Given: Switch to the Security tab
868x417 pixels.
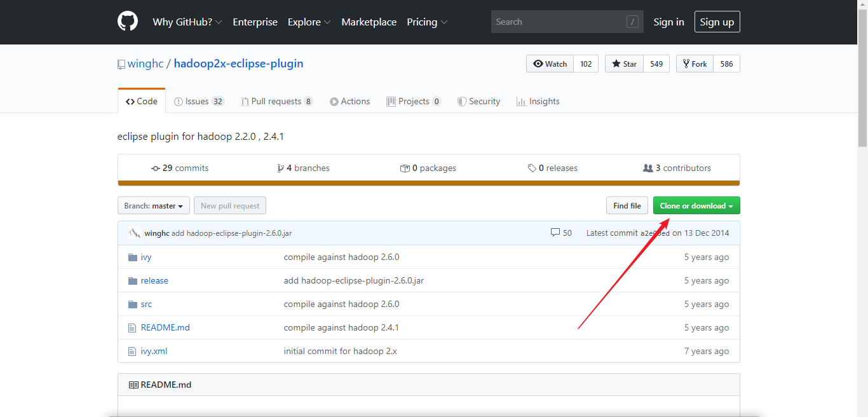Looking at the screenshot, I should 479,101.
